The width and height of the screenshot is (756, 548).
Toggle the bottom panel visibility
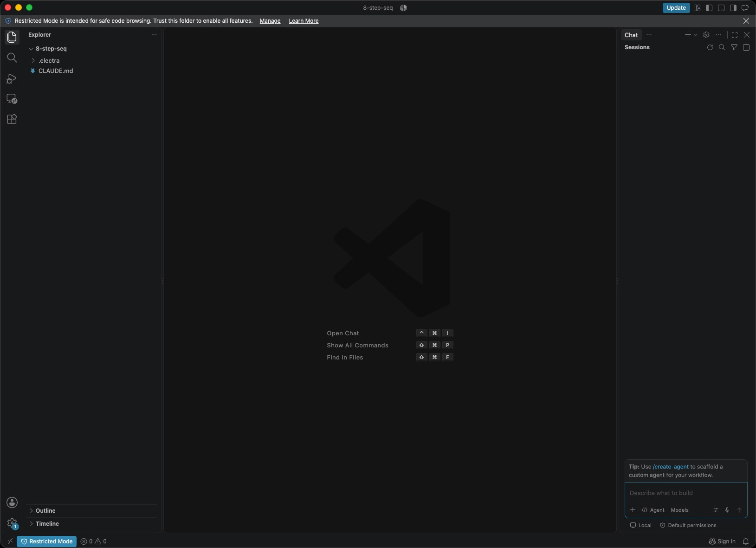click(x=721, y=8)
